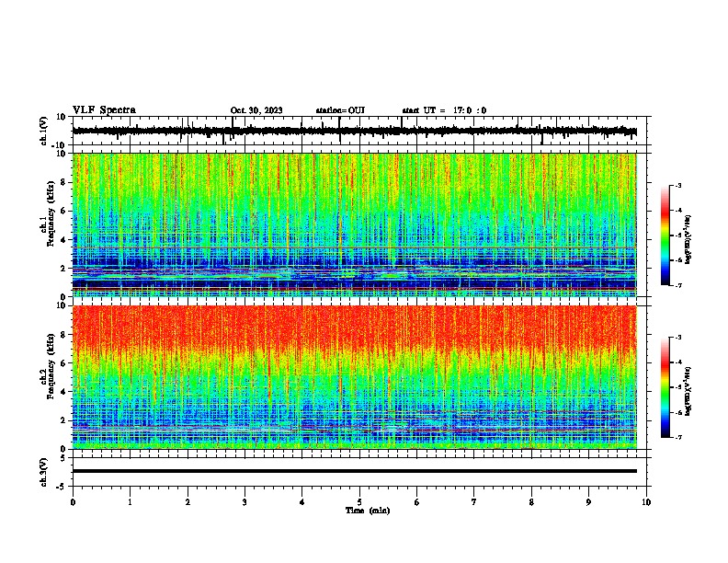The height and width of the screenshot is (563, 728).
Task: Click the 'start UT = 17:0 :0' text
Action: pos(444,110)
